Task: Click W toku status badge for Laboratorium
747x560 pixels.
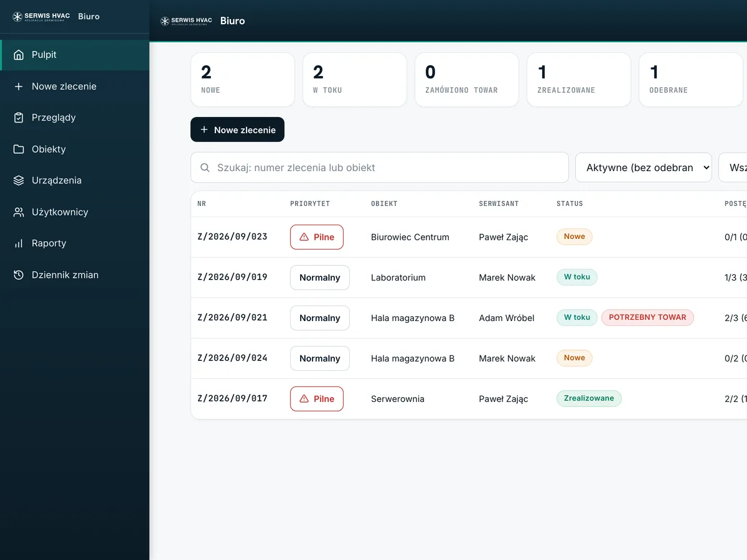Action: [577, 277]
